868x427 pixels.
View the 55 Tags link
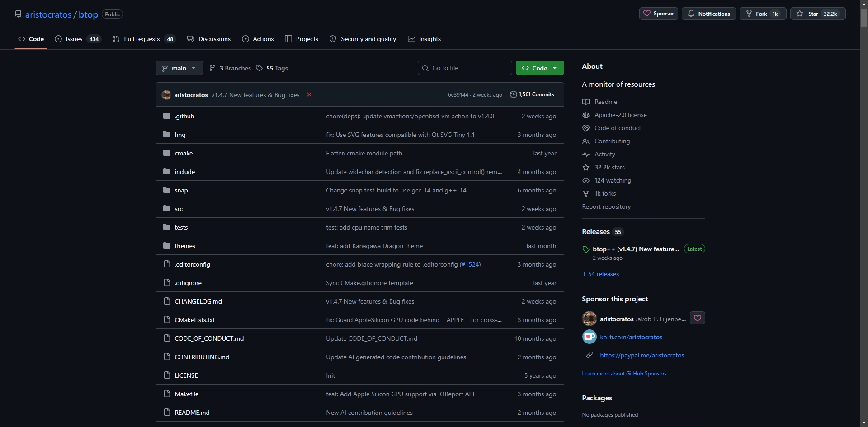(x=272, y=68)
